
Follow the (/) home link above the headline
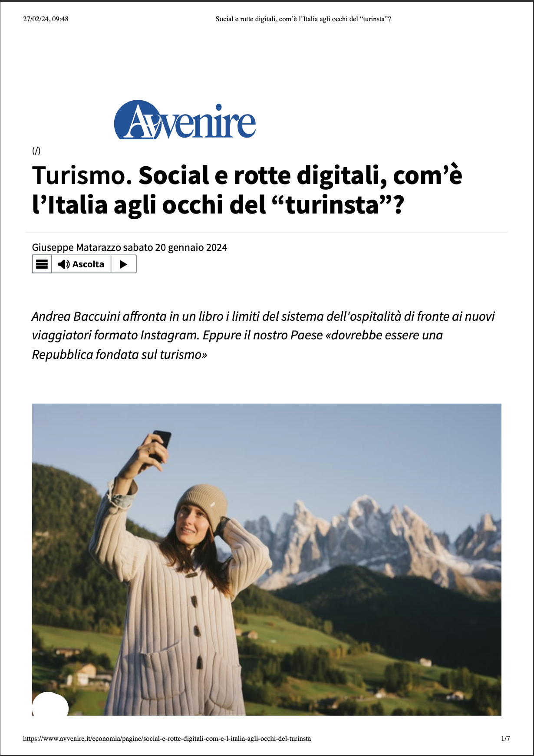pyautogui.click(x=36, y=151)
